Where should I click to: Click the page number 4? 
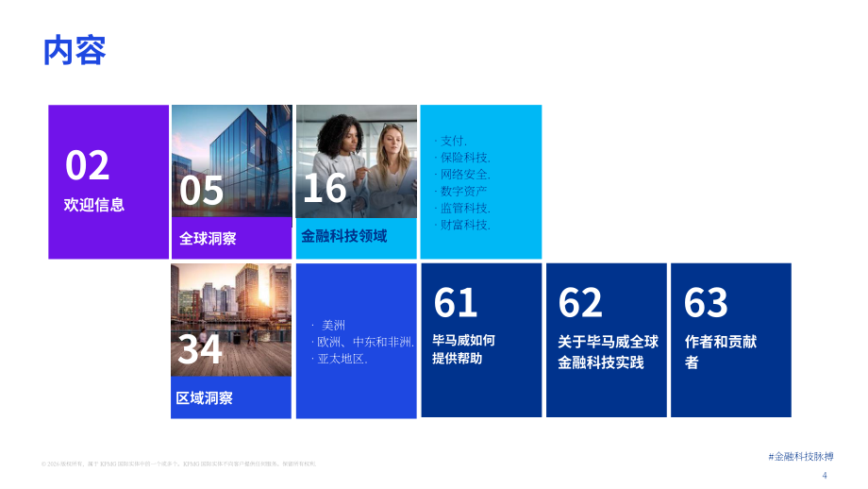[x=825, y=475]
